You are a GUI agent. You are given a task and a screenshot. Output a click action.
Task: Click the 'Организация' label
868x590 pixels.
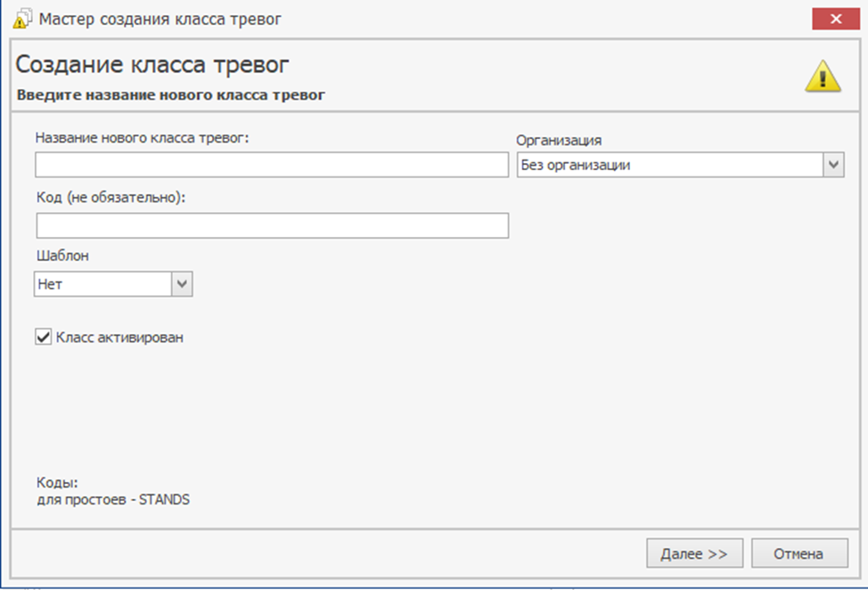coord(559,140)
